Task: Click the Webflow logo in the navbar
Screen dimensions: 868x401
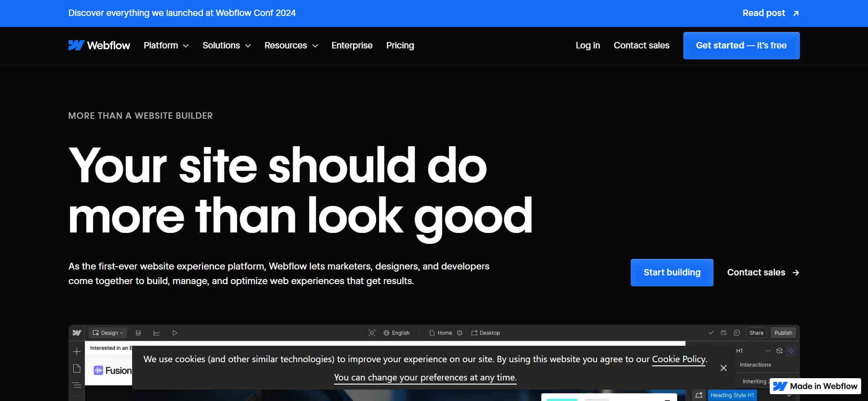Action: pos(99,45)
